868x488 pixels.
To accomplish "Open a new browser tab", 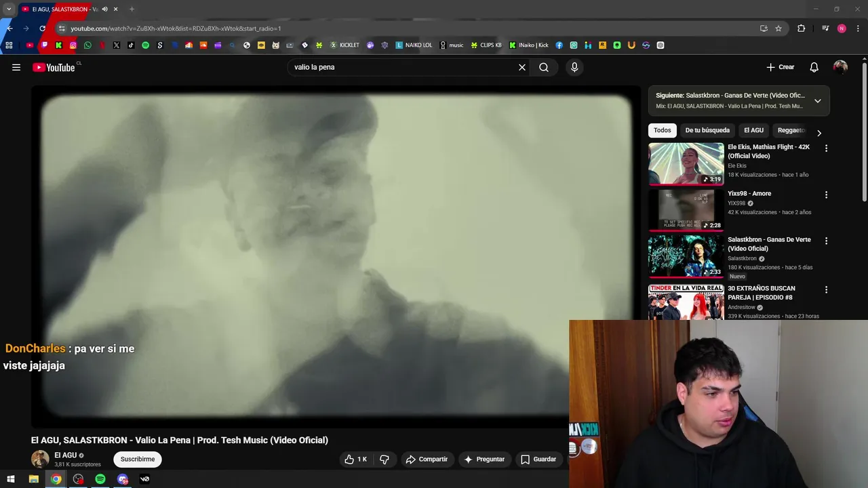I will 132,9.
